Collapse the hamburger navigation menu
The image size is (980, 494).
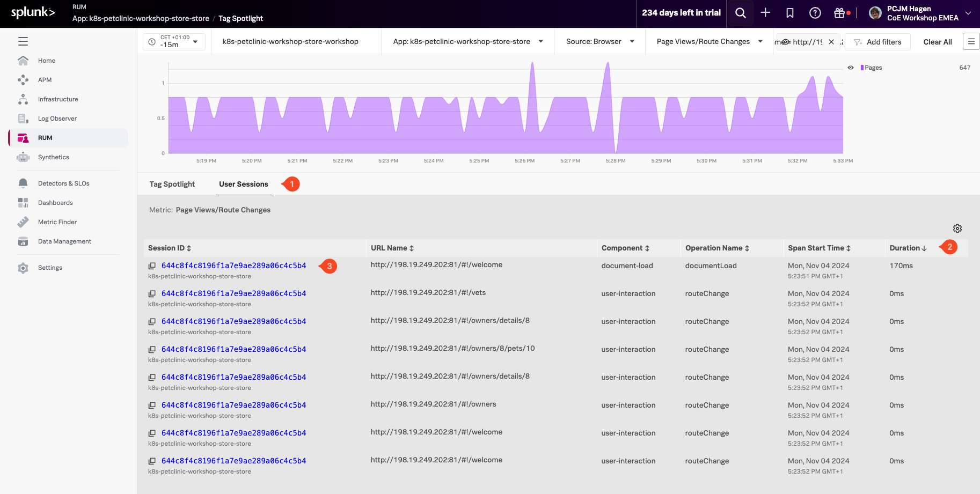click(23, 41)
